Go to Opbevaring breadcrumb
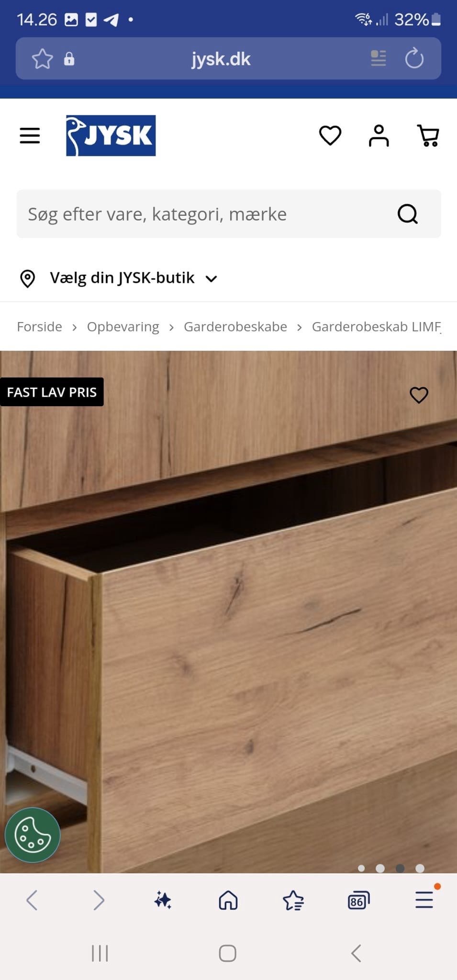 (123, 327)
